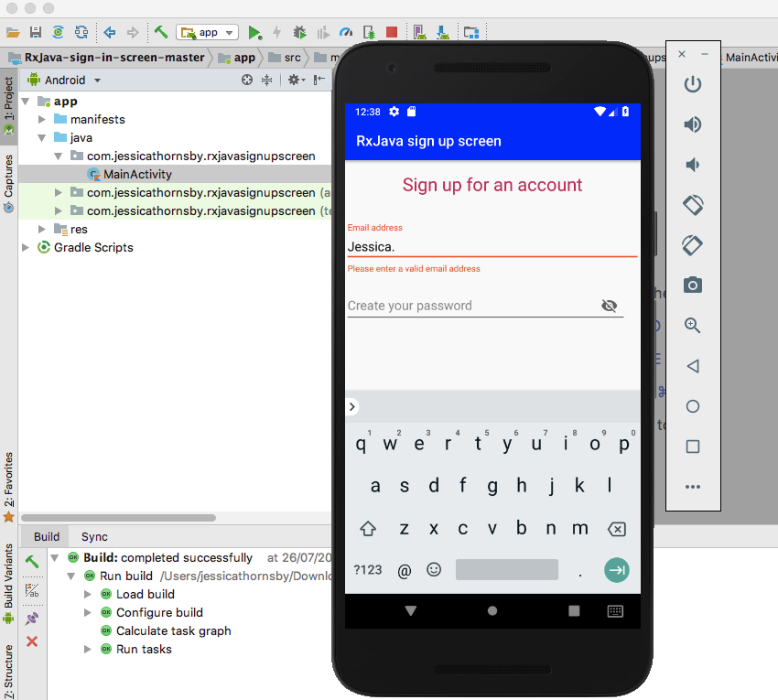The width and height of the screenshot is (778, 700).
Task: Rotate emulator left icon
Action: click(x=693, y=205)
